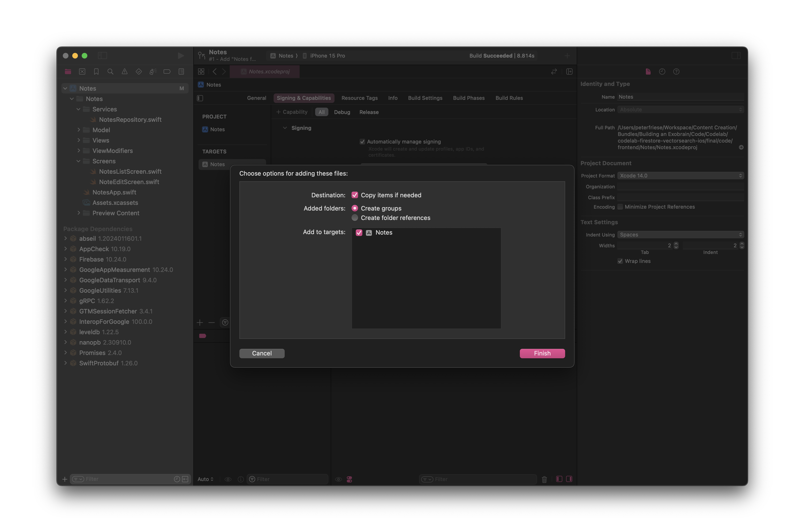
Task: Click the issue navigator warning icon
Action: 124,71
